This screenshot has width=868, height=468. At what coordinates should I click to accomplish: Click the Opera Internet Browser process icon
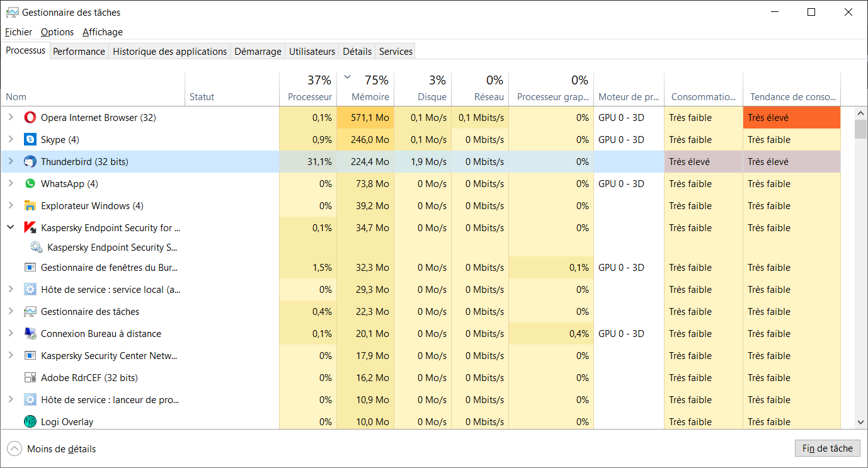tap(30, 118)
